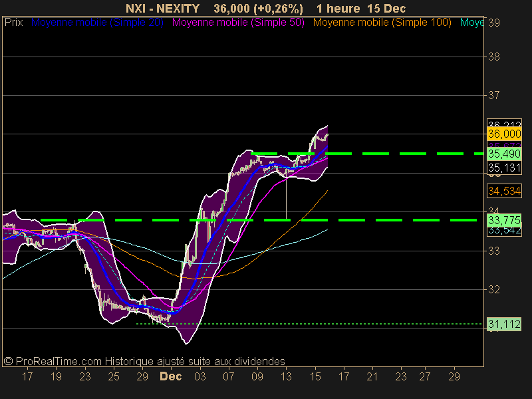Click the 19 date label on time axis

pos(57,376)
